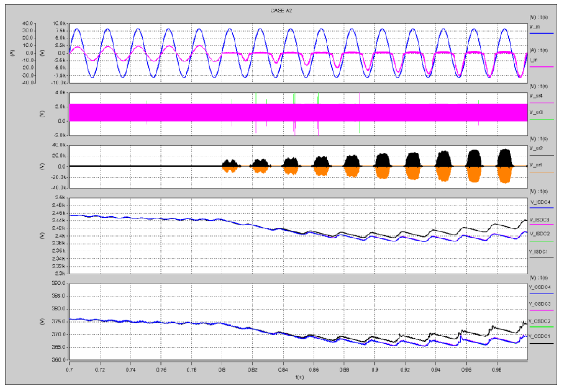
Task: Click the green V_ISDC2 legend color line
Action: pyautogui.click(x=541, y=241)
